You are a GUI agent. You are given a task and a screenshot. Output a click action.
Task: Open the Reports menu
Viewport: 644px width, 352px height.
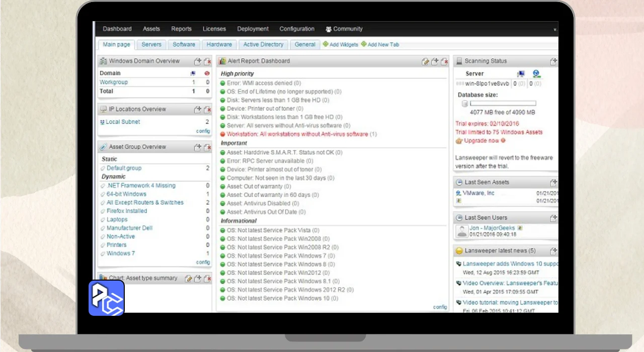(x=181, y=29)
